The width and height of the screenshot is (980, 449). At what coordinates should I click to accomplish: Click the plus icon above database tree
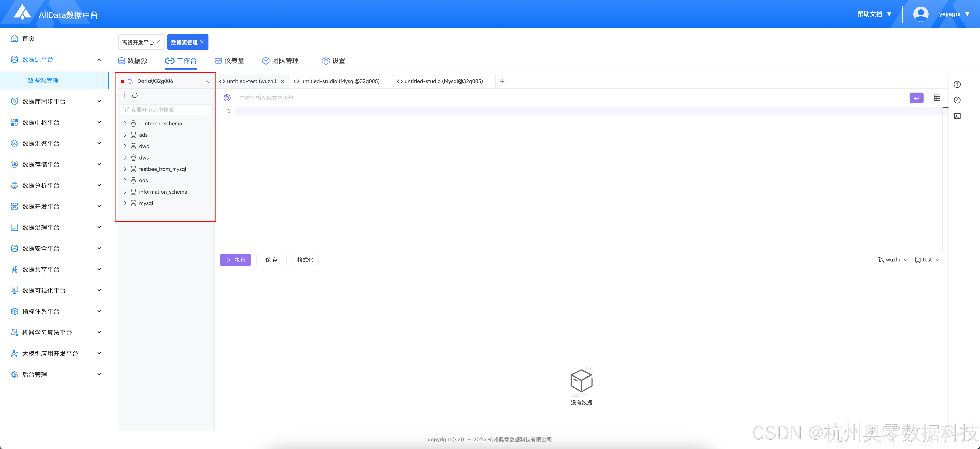[x=124, y=95]
